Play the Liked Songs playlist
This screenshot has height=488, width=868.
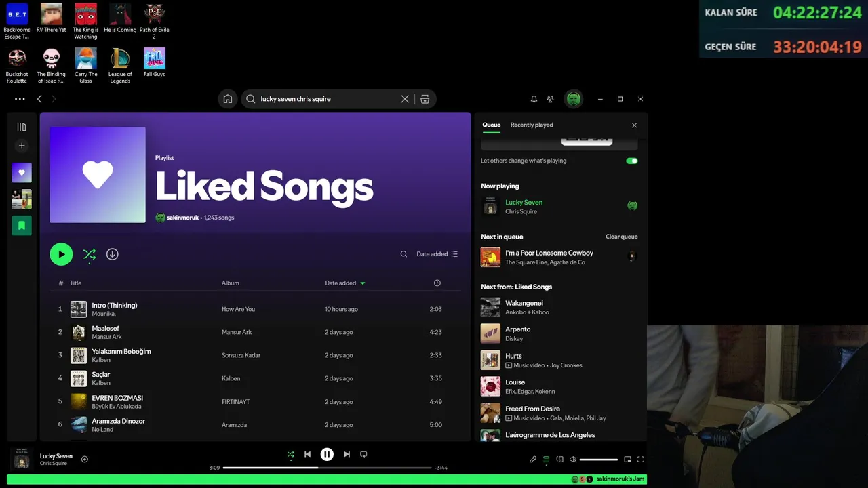[x=61, y=254]
